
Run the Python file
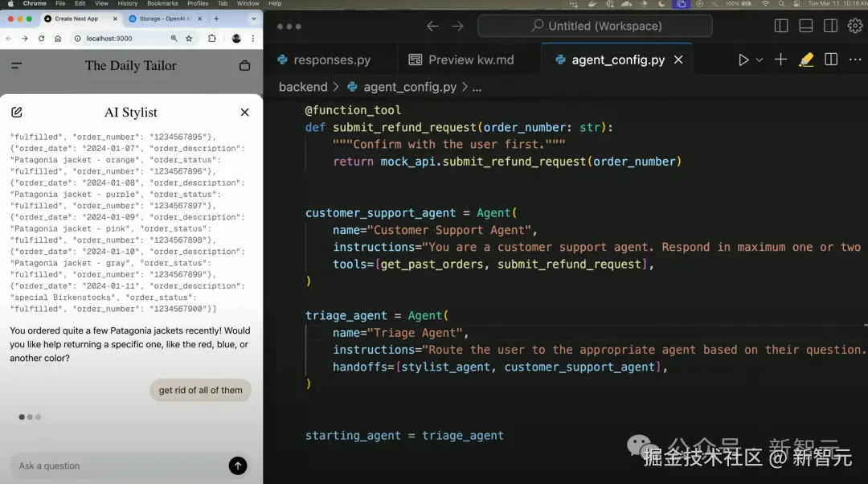[x=743, y=59]
